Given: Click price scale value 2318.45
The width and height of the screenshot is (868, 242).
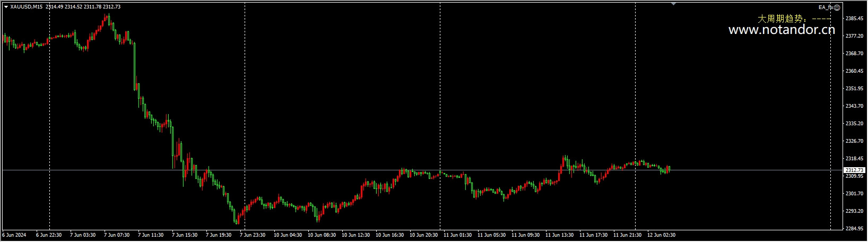Looking at the screenshot, I should (x=855, y=159).
